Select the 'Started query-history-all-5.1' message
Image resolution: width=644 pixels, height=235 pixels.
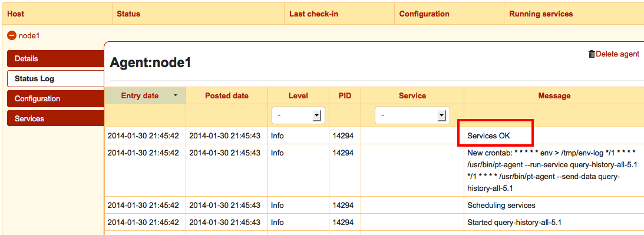pyautogui.click(x=514, y=222)
